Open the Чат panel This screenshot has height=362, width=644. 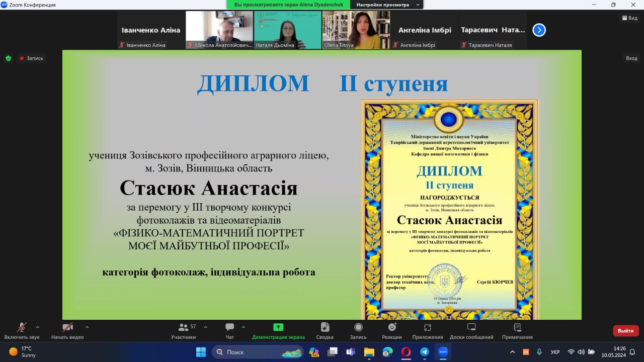pos(230,331)
